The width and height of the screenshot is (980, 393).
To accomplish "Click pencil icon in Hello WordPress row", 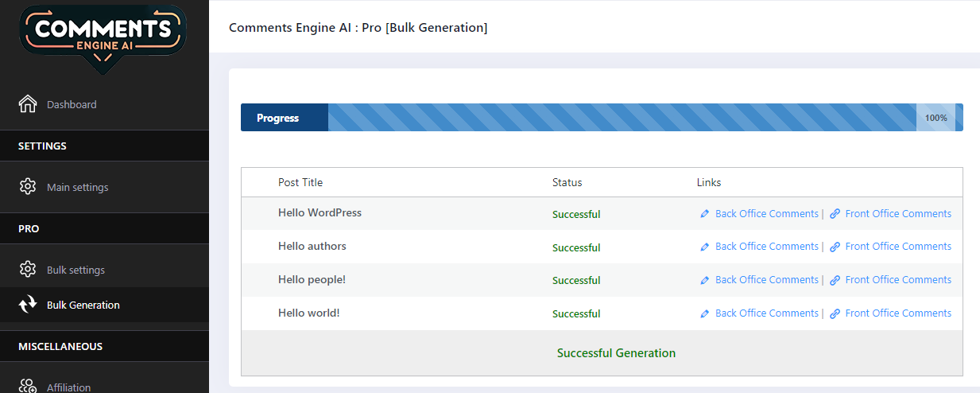I will point(704,214).
